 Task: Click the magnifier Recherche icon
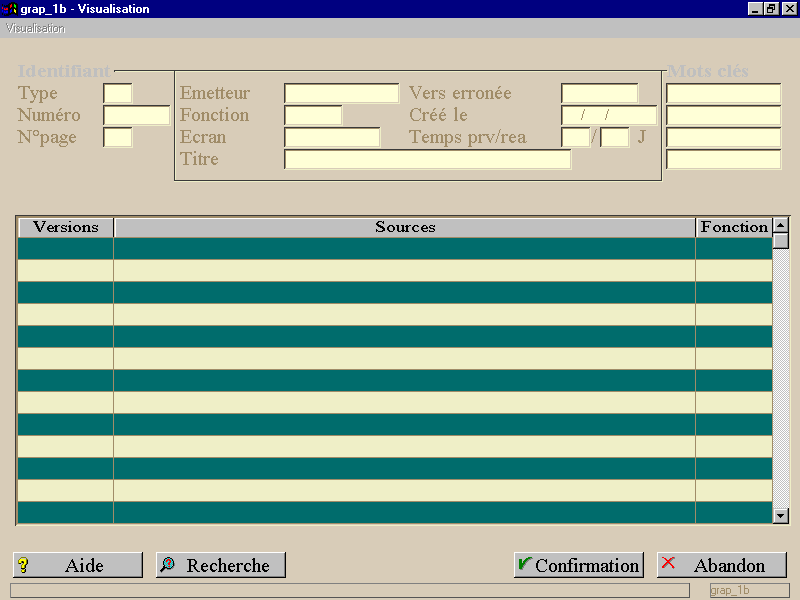pyautogui.click(x=167, y=564)
